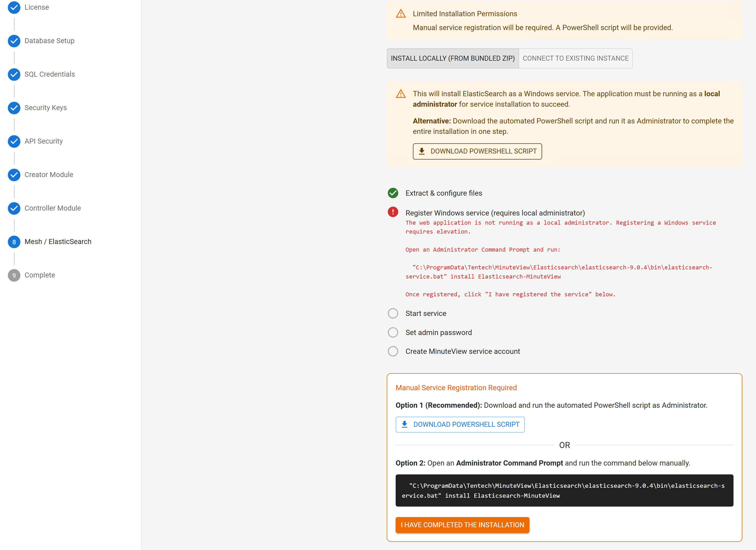Download PowerShell script under Option 1
This screenshot has height=550, width=756.
pyautogui.click(x=460, y=424)
